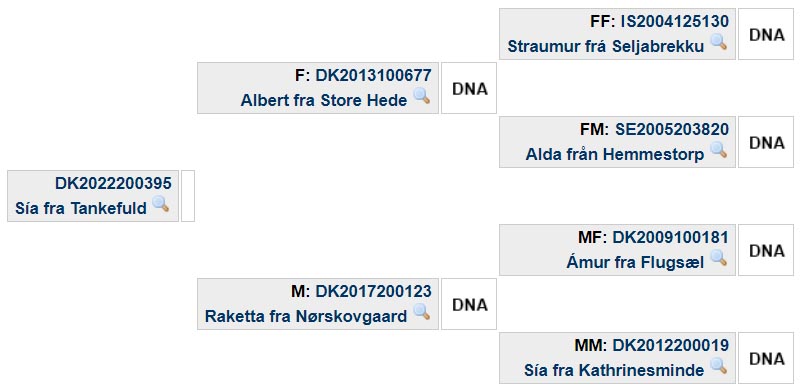
Task: Click magnifier icon next to Alda från Hemmestorp
Action: (718, 150)
